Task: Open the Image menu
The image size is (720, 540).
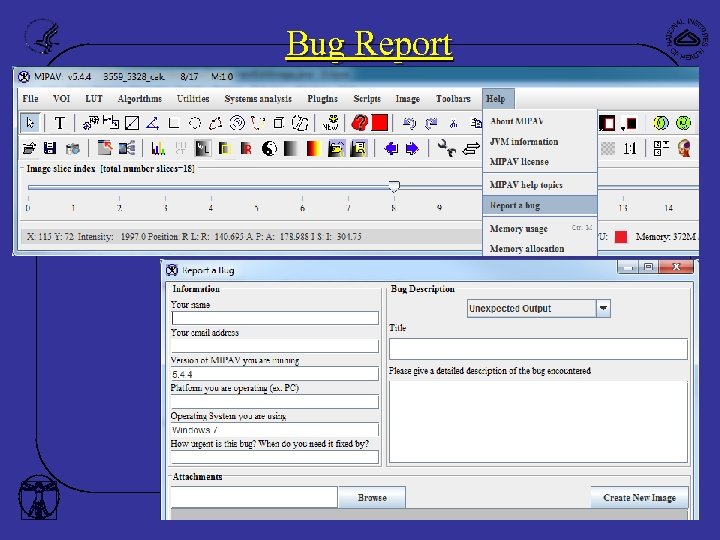Action: pos(408,99)
